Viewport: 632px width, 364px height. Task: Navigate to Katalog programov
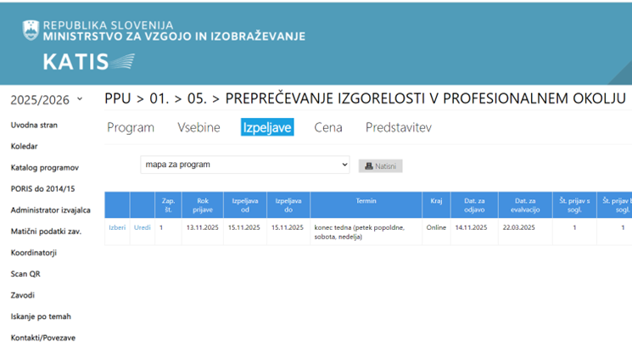44,167
